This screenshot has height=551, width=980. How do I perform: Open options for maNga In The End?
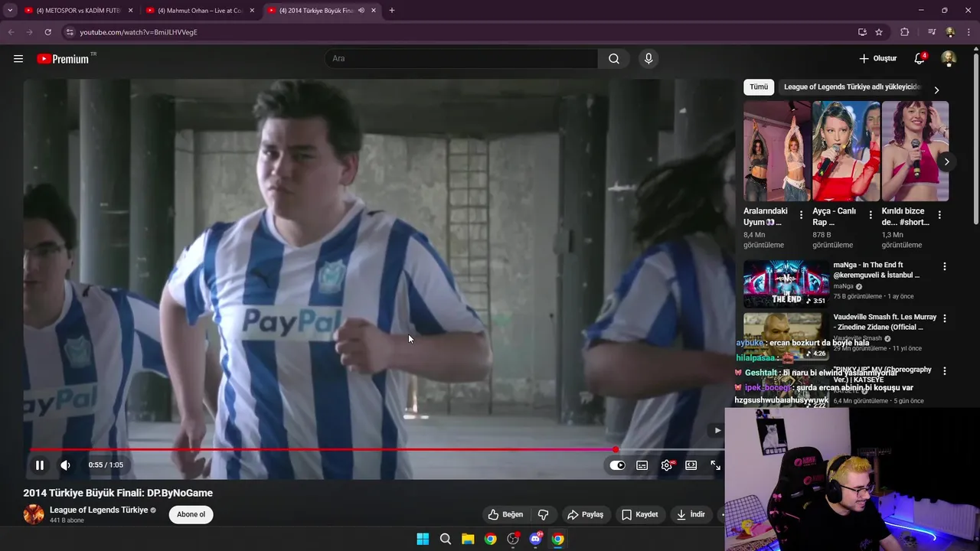coord(944,266)
